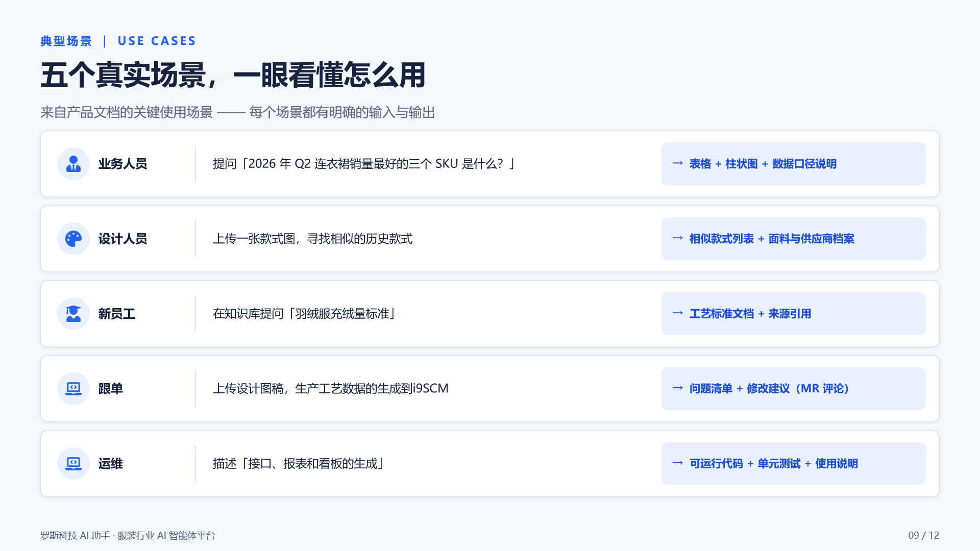Select the 表格 + 柱状图 + 数据口径说明 output box
This screenshot has height=551, width=980.
[x=793, y=164]
